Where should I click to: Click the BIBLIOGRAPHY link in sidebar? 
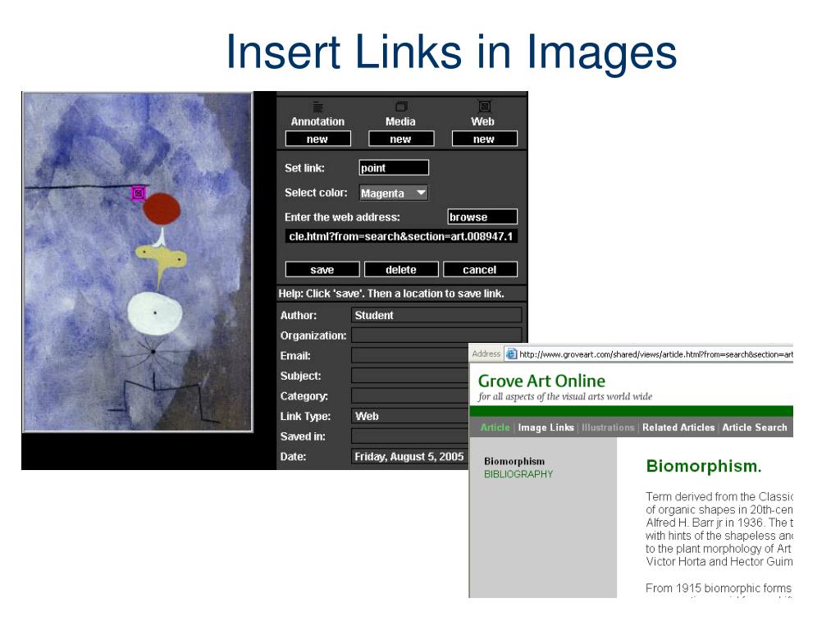[x=518, y=474]
